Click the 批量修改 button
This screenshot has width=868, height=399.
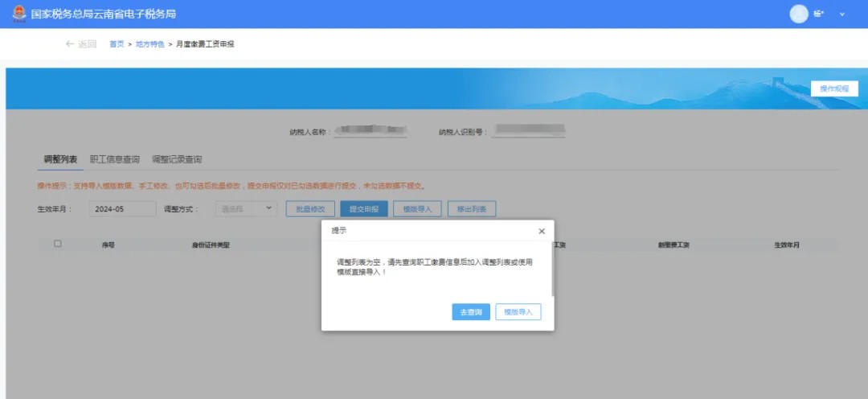(310, 209)
